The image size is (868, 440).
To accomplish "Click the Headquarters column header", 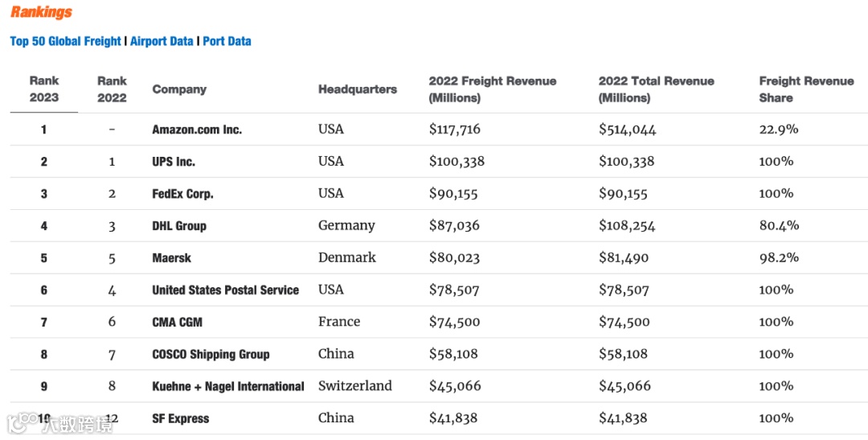I will tap(357, 89).
